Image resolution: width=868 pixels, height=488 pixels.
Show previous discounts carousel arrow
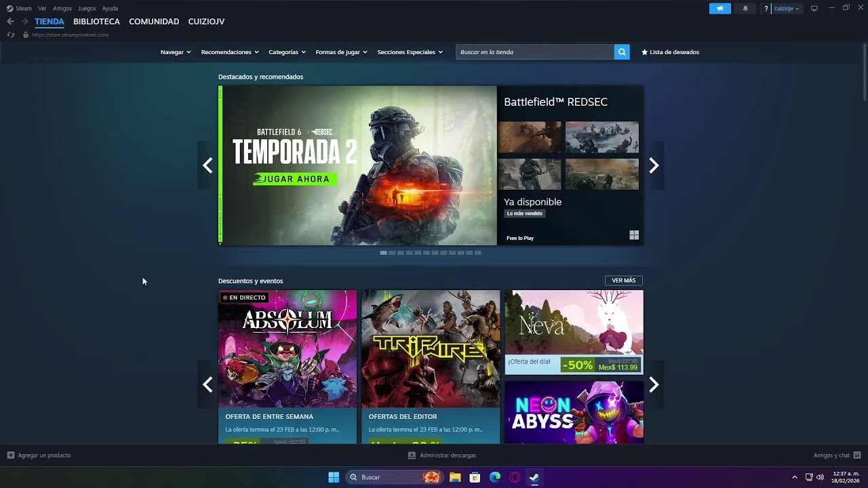pos(208,385)
